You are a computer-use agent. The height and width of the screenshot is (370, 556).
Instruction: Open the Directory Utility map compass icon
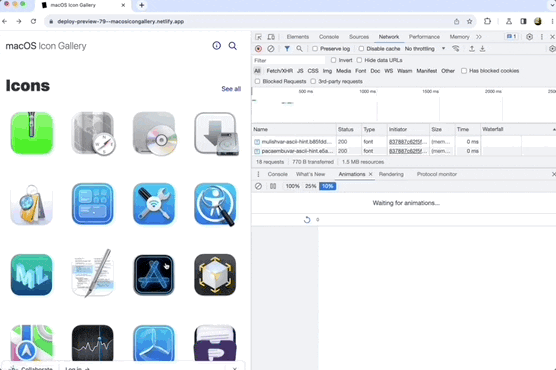(x=93, y=133)
